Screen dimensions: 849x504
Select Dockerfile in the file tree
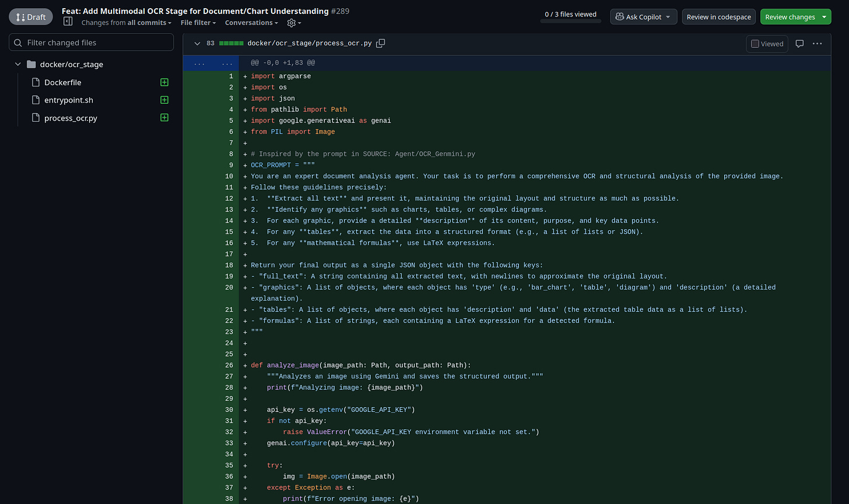tap(62, 82)
